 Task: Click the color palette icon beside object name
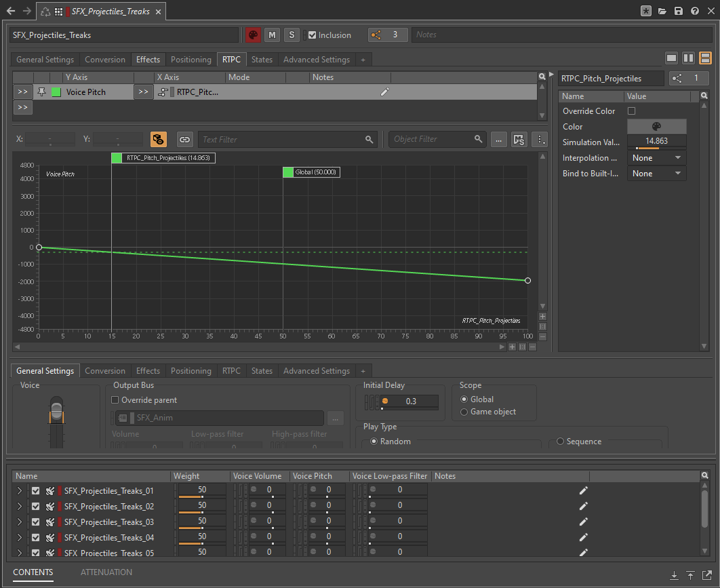[253, 35]
